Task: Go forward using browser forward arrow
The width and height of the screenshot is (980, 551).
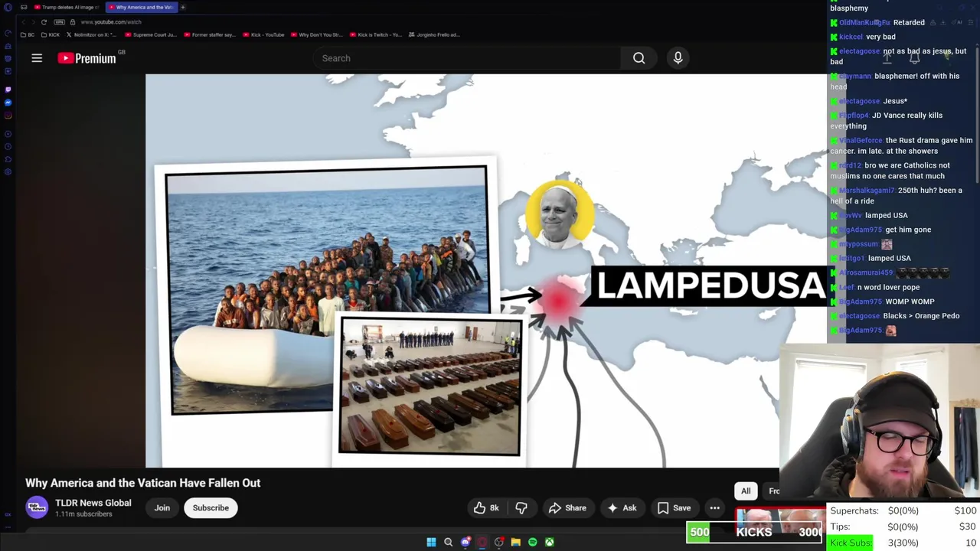Action: (33, 22)
